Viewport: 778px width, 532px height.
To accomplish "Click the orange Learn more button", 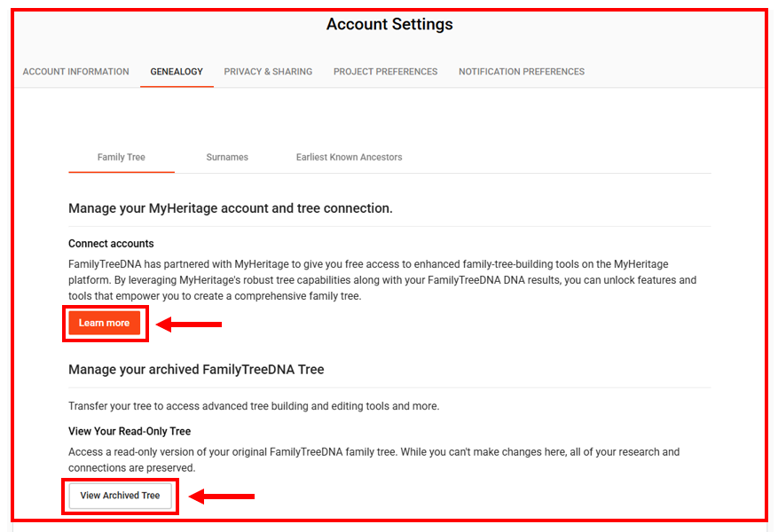I will tap(104, 323).
